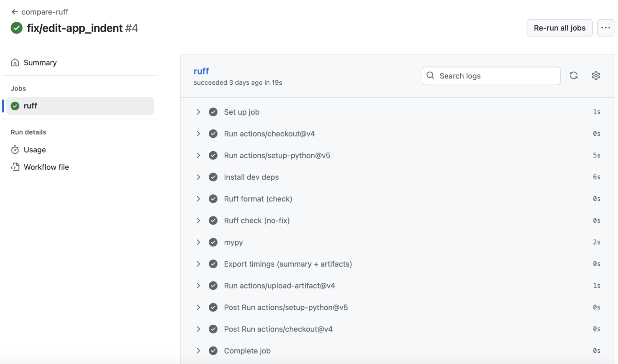618x364 pixels.
Task: Click the refresh logs icon
Action: [573, 76]
